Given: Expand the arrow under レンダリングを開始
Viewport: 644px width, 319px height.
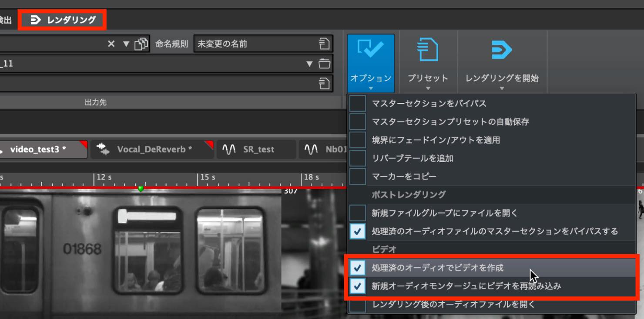Looking at the screenshot, I should pyautogui.click(x=502, y=88).
